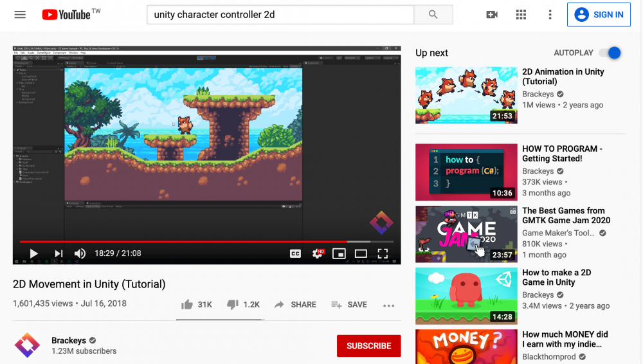This screenshot has height=364, width=643.
Task: Focus the search box with 'unity character controller 2d'
Action: (x=280, y=15)
